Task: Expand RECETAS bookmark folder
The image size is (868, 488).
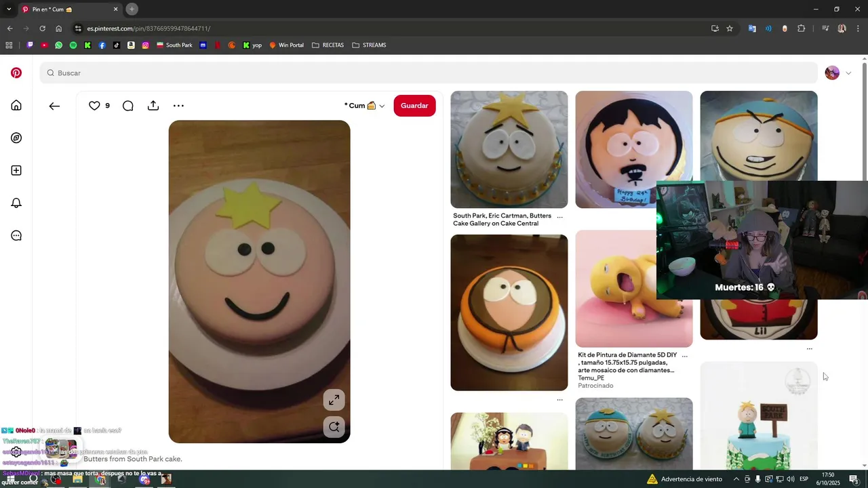Action: point(328,45)
